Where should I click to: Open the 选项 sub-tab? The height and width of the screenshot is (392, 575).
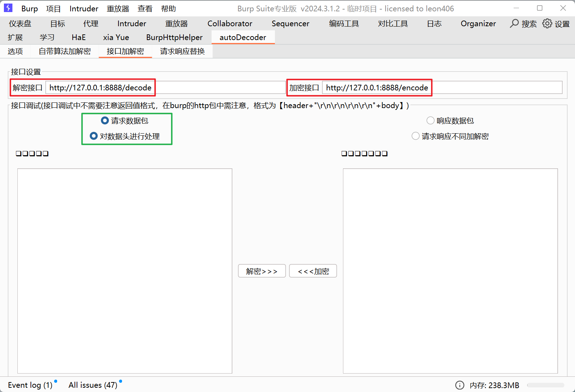tap(15, 51)
